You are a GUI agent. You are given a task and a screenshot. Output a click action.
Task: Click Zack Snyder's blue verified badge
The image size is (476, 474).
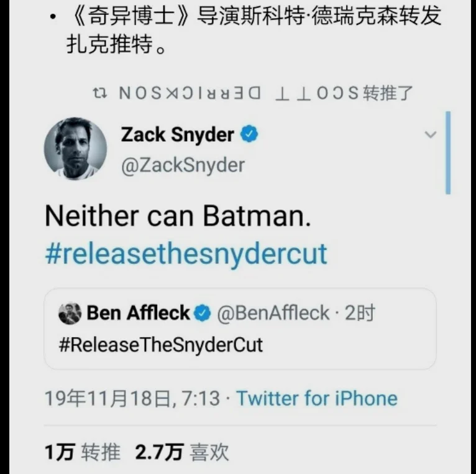(249, 134)
